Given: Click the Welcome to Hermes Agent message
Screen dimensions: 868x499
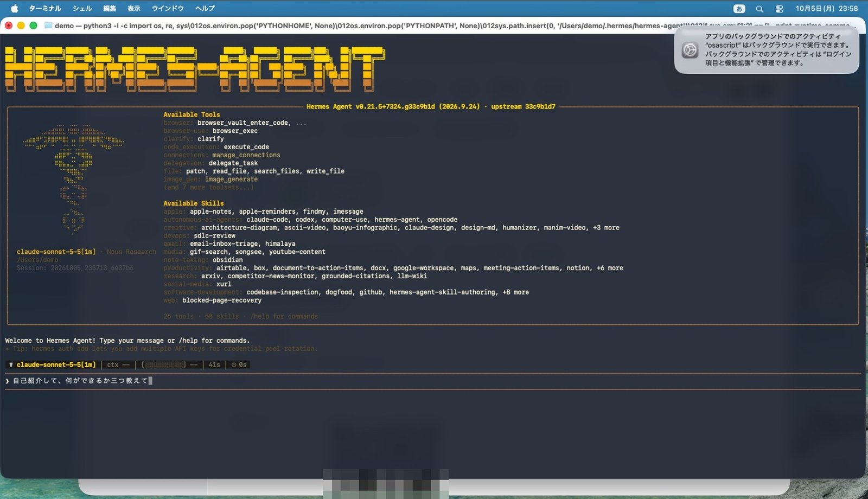Looking at the screenshot, I should [127, 341].
